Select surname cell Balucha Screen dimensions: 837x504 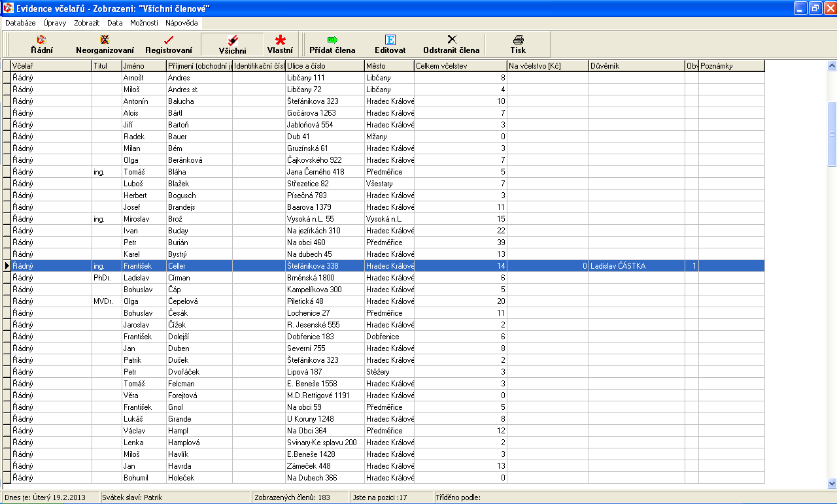click(199, 101)
